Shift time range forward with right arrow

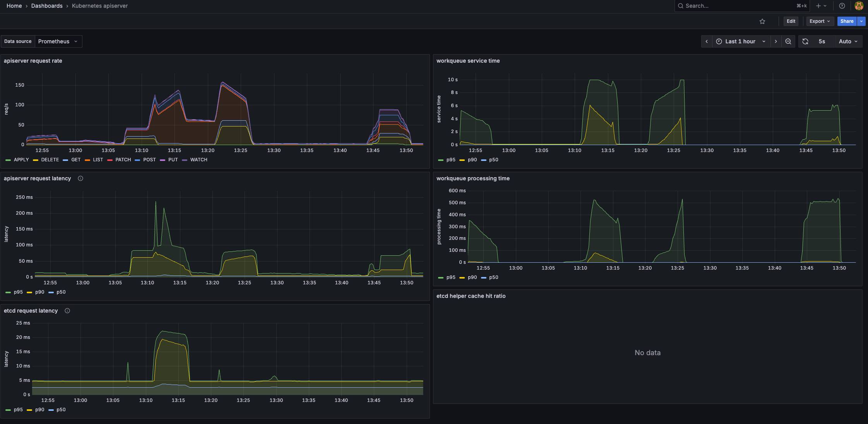(776, 41)
